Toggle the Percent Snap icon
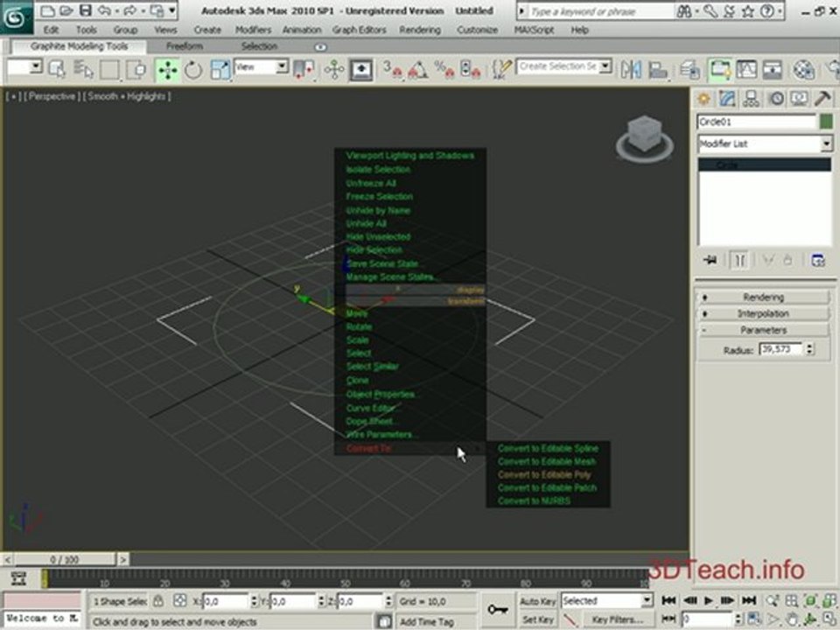Viewport: 840px width, 630px height. tap(444, 70)
